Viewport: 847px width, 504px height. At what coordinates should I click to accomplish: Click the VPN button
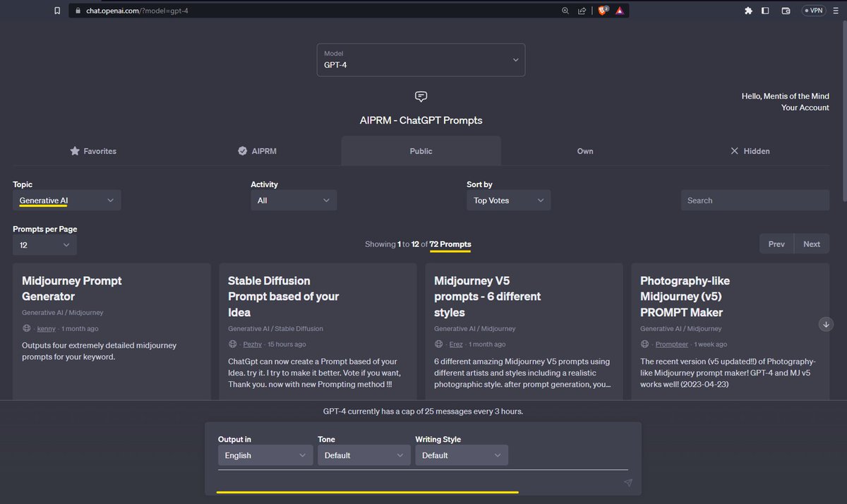pos(813,11)
